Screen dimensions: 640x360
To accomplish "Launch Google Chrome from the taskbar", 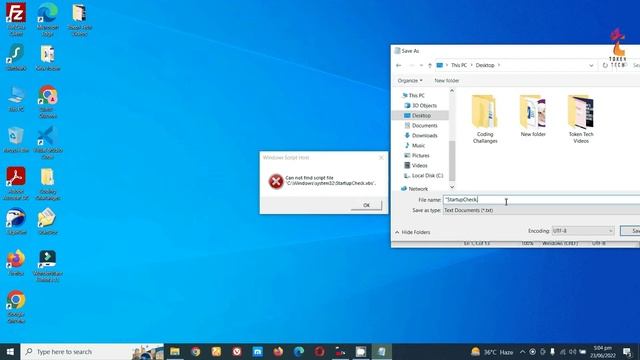I will (196, 351).
